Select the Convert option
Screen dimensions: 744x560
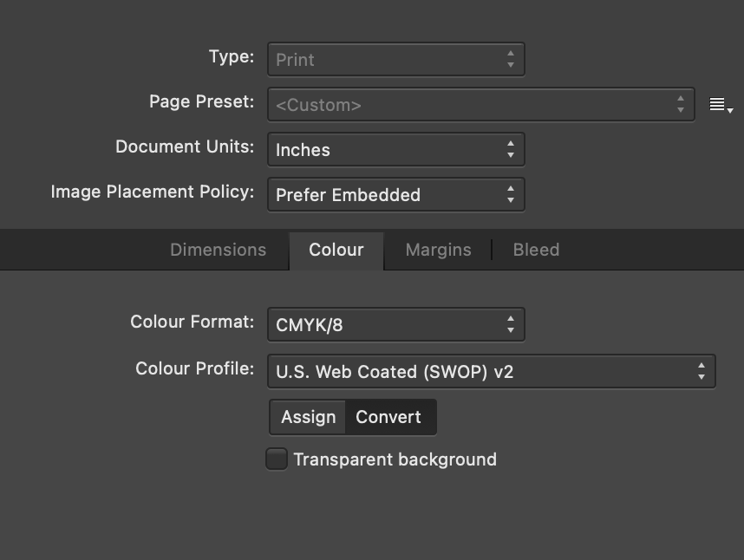(390, 417)
